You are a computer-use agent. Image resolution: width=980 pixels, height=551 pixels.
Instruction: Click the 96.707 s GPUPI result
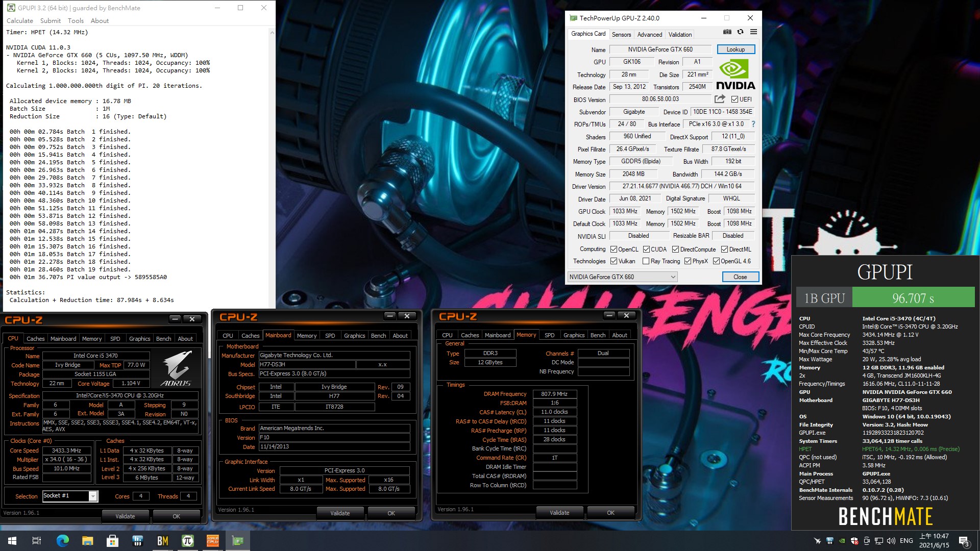[x=913, y=297]
